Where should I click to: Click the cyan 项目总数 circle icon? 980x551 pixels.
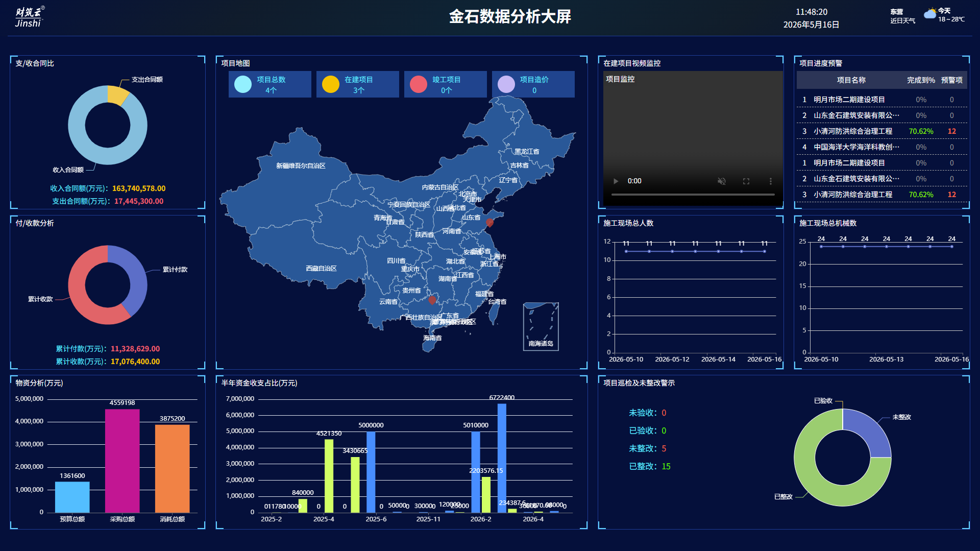coord(243,84)
